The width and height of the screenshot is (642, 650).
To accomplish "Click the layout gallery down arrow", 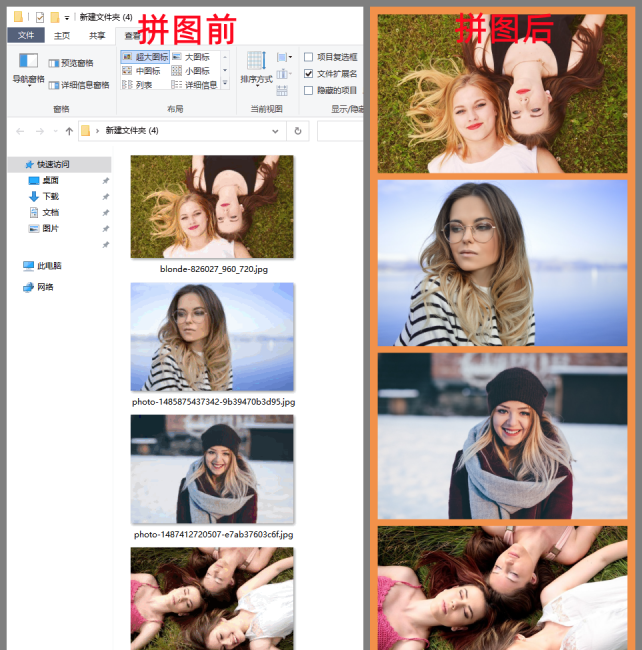I will [225, 70].
